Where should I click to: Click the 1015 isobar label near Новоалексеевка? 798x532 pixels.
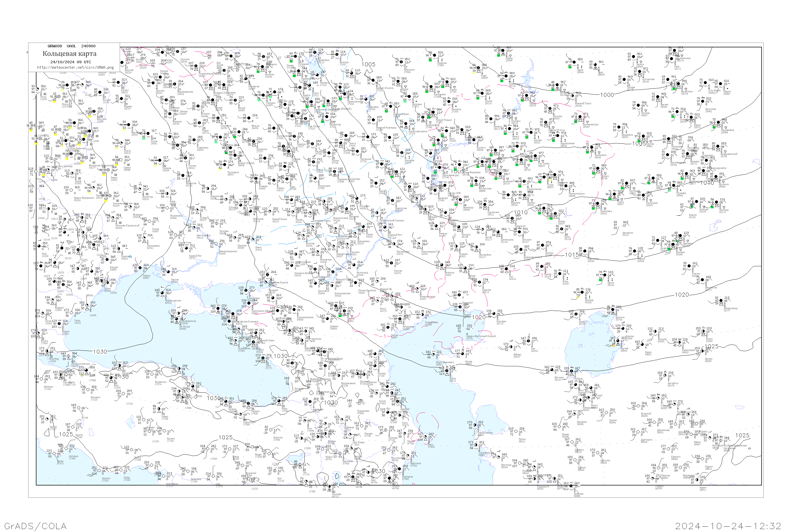(572, 255)
